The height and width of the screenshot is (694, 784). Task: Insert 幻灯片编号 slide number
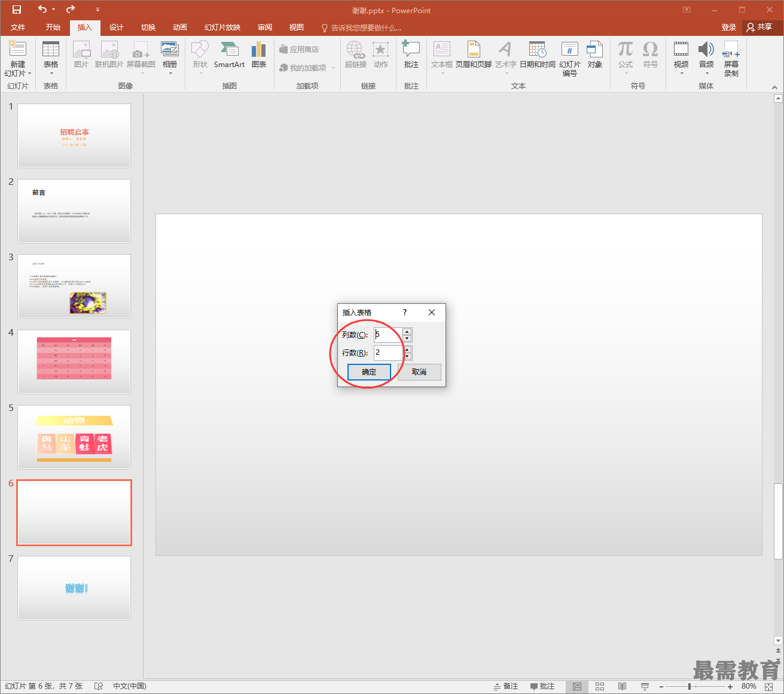click(570, 59)
